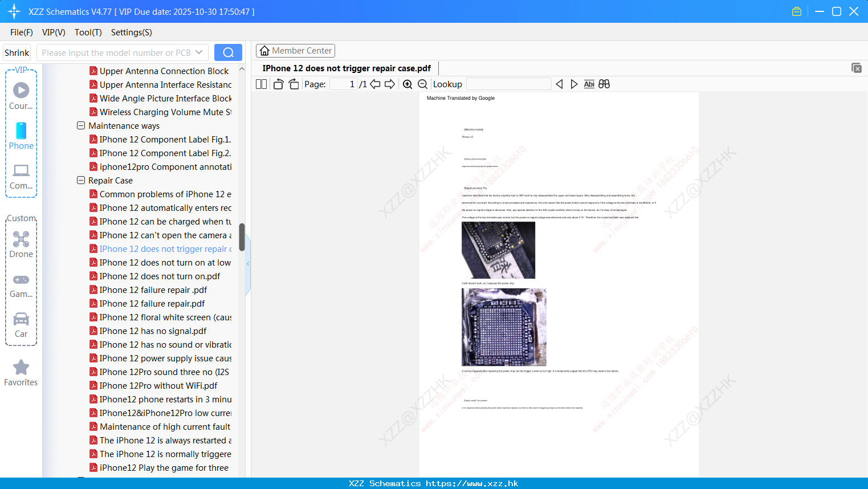Open Wireless Charging Volume Mute file

click(161, 112)
